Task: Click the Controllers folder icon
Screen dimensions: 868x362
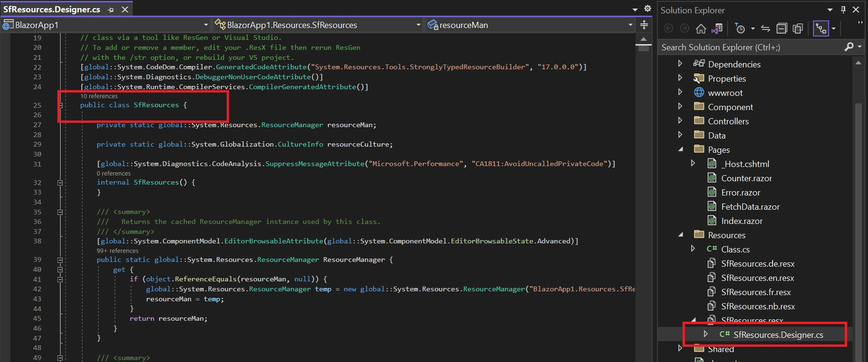Action: click(699, 121)
